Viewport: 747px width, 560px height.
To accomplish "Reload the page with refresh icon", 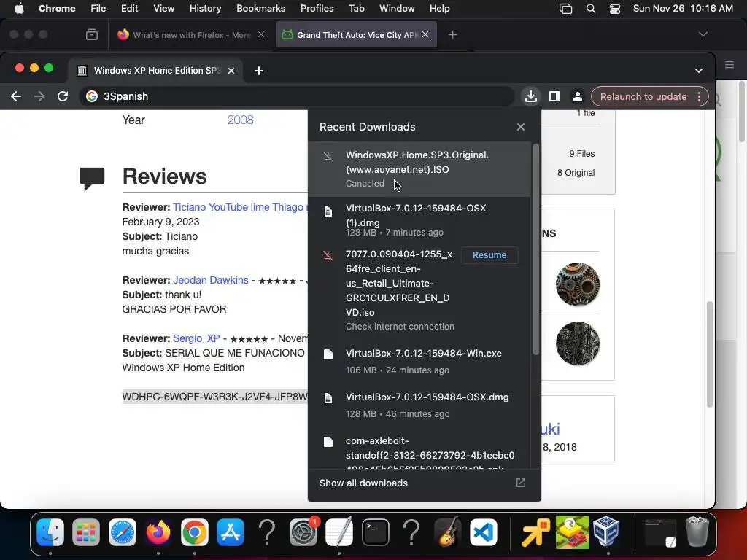I will pos(63,97).
